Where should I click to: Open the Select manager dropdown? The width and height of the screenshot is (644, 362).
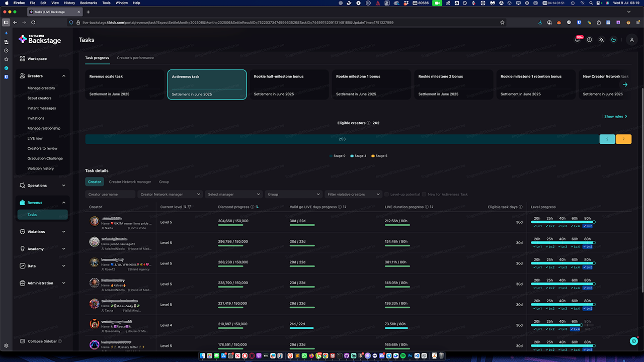click(234, 195)
